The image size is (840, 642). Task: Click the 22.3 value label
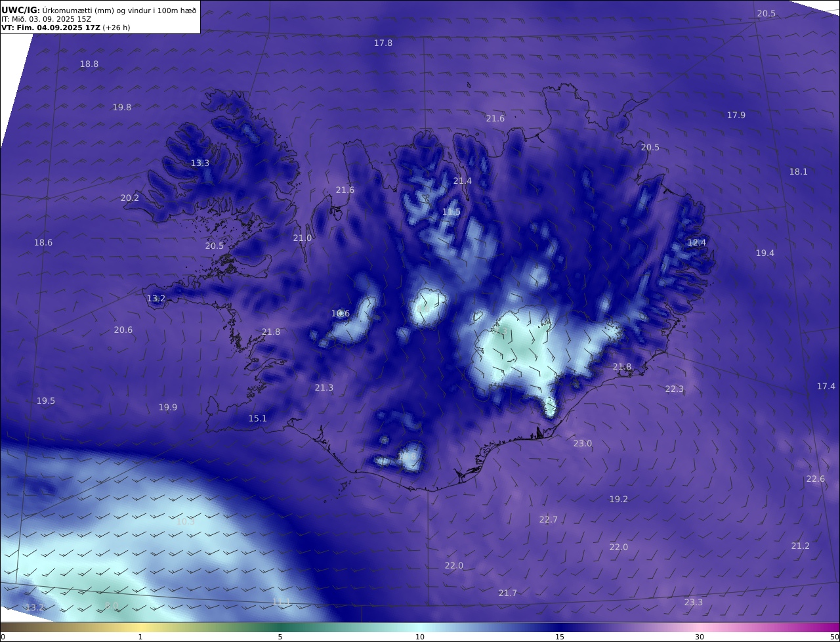tap(675, 389)
